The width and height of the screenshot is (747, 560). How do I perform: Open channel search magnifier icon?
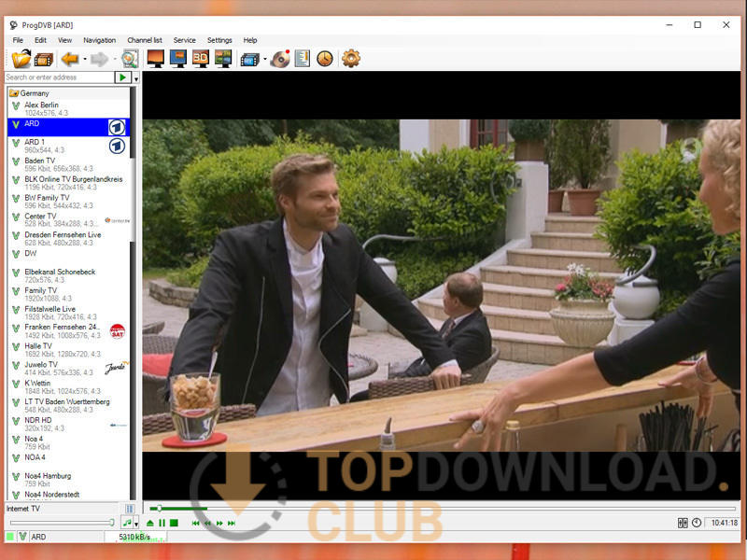pos(130,59)
